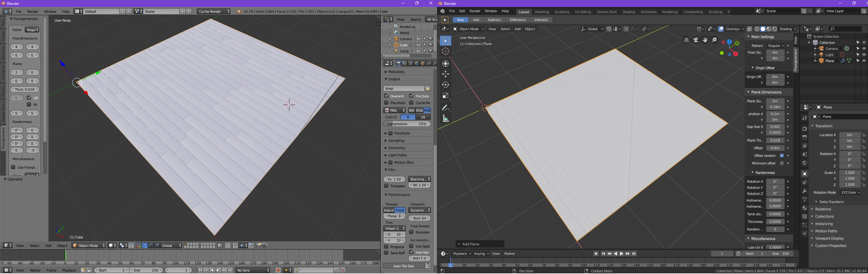This screenshot has width=868, height=274.
Task: Click the pan hand icon in 2.80 viewport
Action: pyautogui.click(x=705, y=40)
